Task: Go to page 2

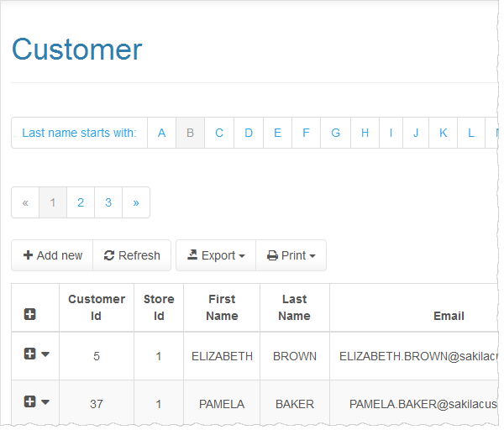Action: [x=81, y=202]
